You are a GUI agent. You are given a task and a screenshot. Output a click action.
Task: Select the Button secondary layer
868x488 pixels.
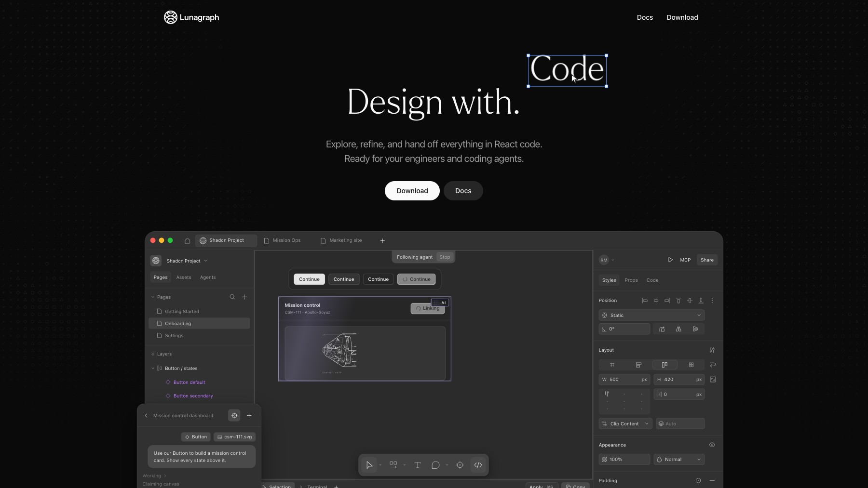193,396
